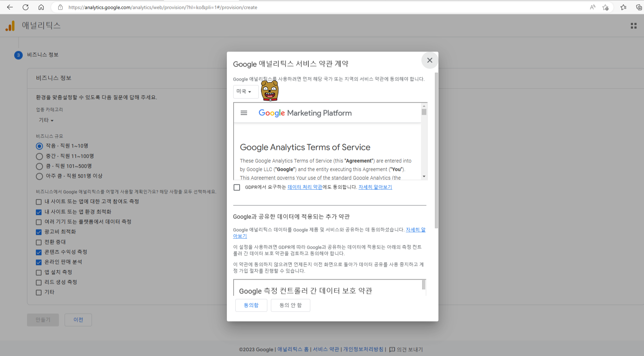This screenshot has height=356, width=644.
Task: Click the dialog's main vertical scrollbar
Action: 436,150
